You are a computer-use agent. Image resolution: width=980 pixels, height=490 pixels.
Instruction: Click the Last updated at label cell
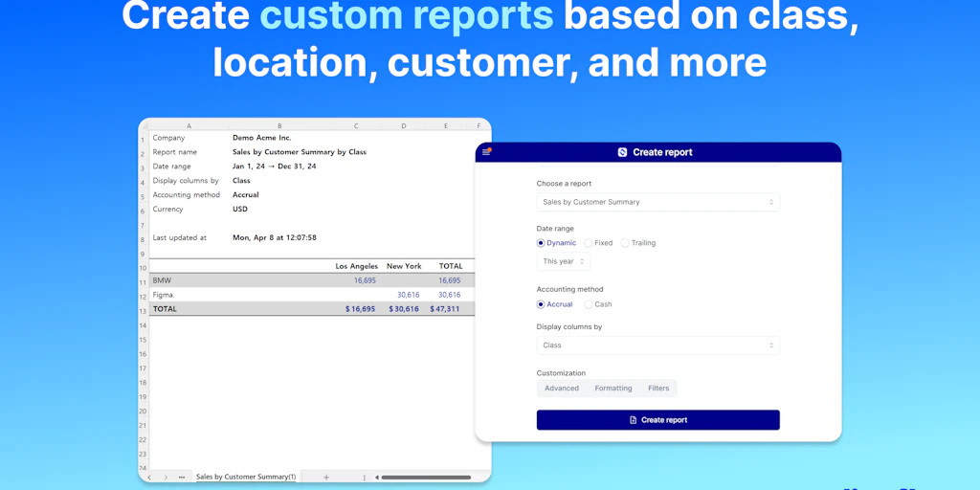point(179,237)
